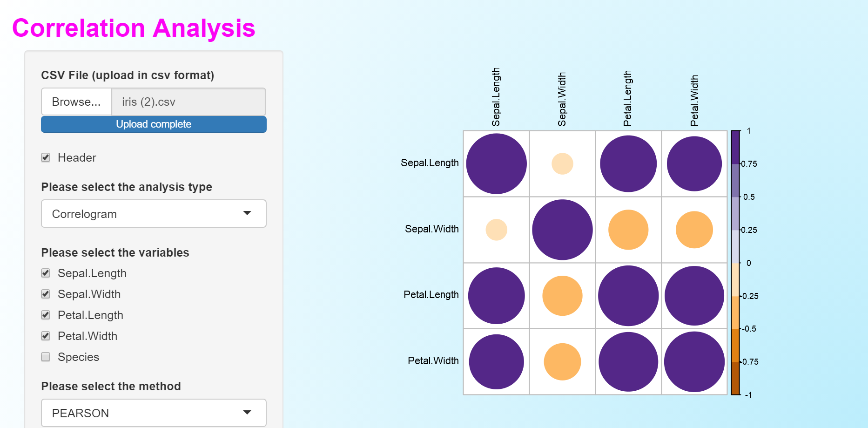Click the Correlation Analysis page title
Viewport: 868px width, 428px height.
point(134,28)
